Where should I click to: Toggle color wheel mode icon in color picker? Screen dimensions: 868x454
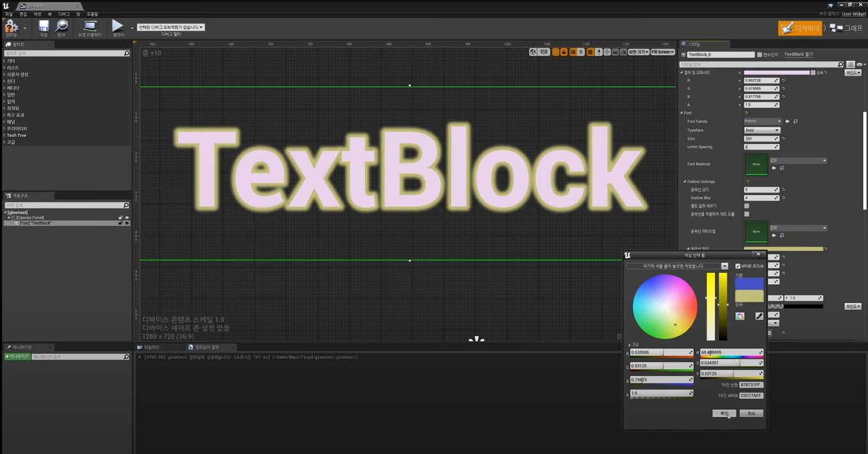(740, 316)
